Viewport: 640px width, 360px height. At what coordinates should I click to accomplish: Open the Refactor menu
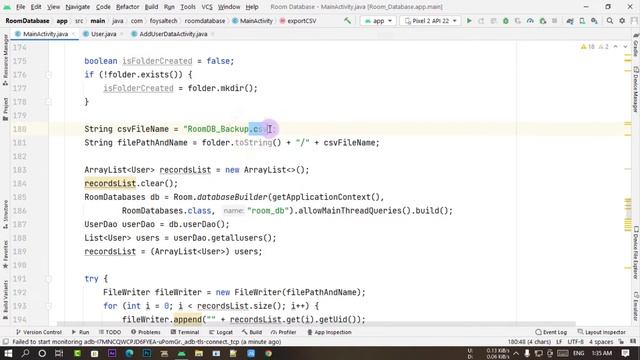(x=127, y=7)
